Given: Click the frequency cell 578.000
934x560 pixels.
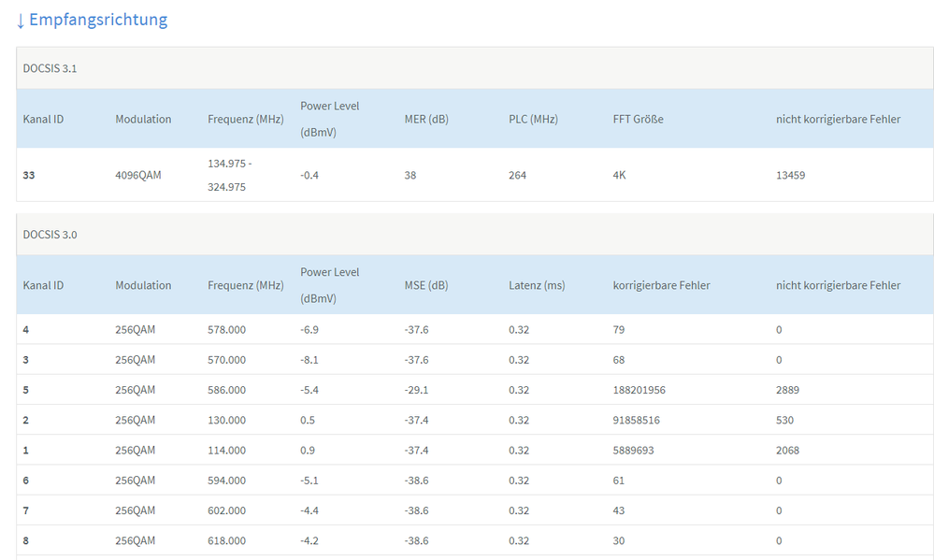Looking at the screenshot, I should click(x=226, y=330).
